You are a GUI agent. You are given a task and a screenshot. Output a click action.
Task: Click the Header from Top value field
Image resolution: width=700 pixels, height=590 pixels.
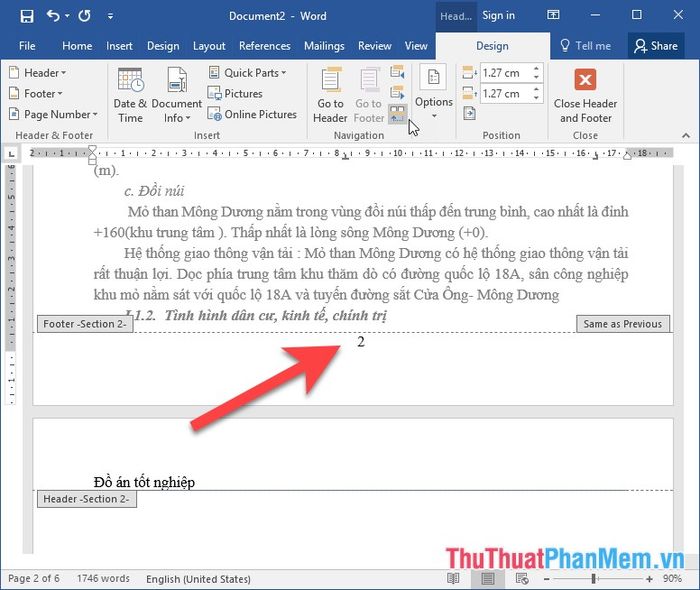click(505, 73)
